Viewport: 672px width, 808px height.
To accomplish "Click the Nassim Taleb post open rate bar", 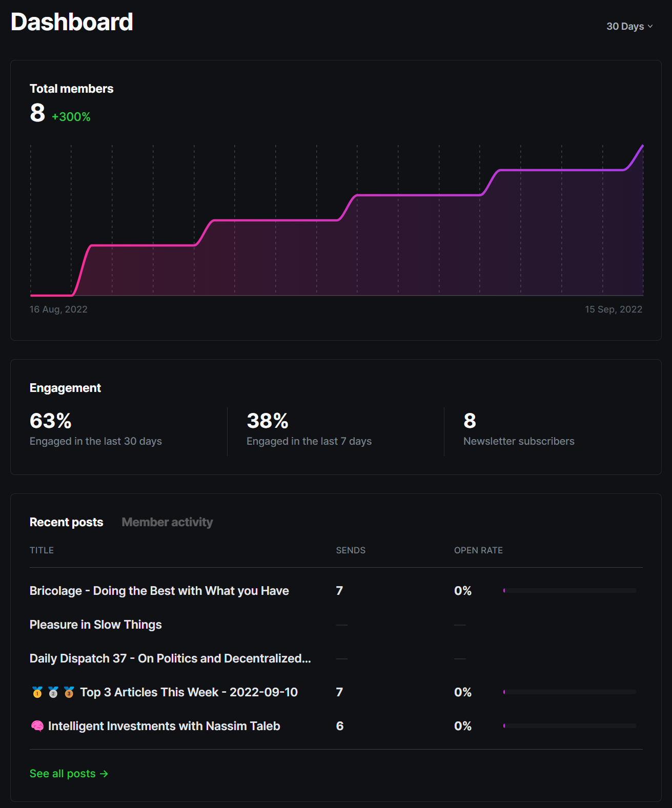I will [x=569, y=726].
